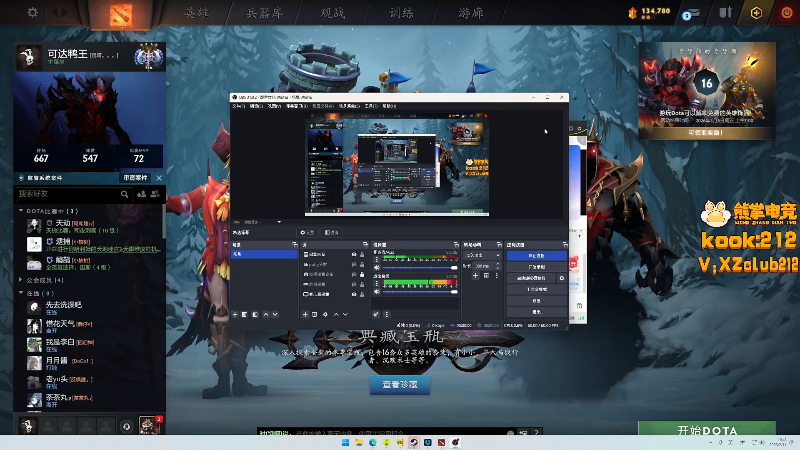
Task: Click the power quit icon in Dota
Action: pyautogui.click(x=787, y=12)
